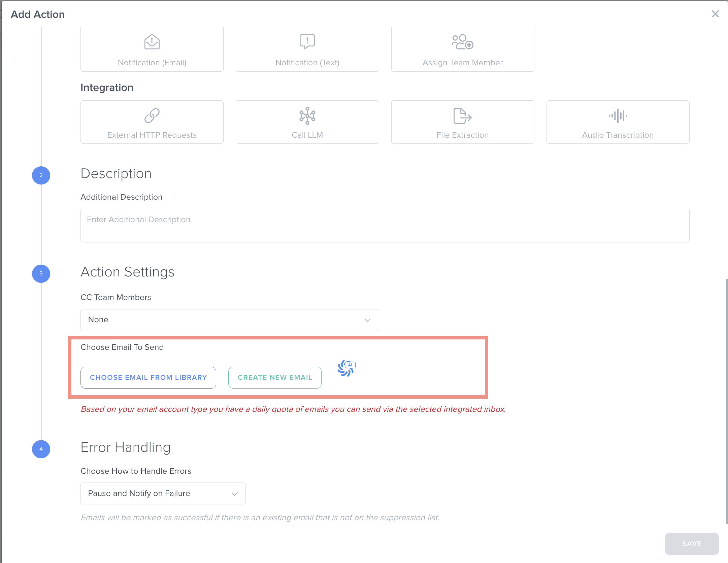Choose the External HTTP Requests link icon

coord(152,116)
